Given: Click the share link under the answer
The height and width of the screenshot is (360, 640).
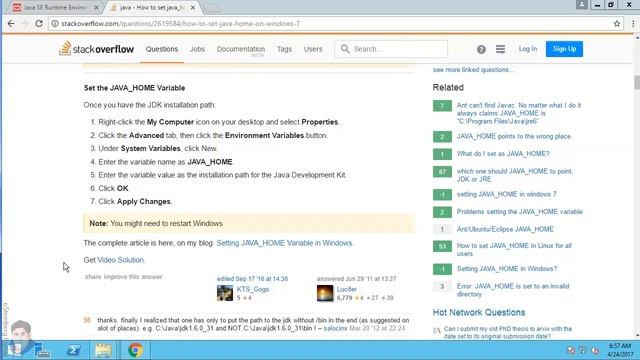Looking at the screenshot, I should (x=93, y=277).
